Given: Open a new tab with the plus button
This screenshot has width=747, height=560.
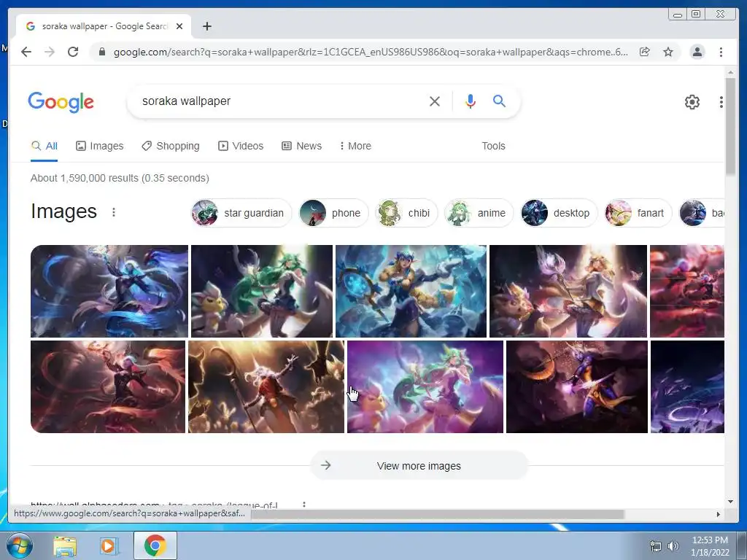Looking at the screenshot, I should pos(206,26).
